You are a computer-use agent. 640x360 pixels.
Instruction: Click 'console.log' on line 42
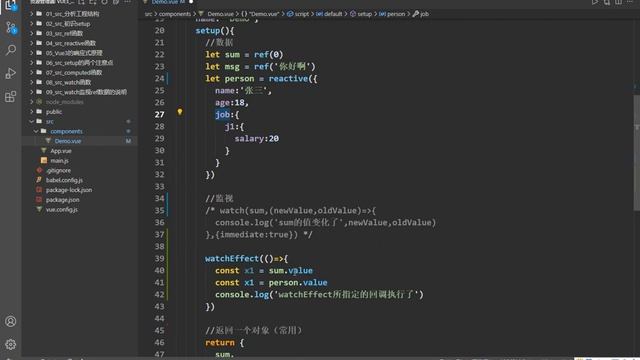coord(242,295)
